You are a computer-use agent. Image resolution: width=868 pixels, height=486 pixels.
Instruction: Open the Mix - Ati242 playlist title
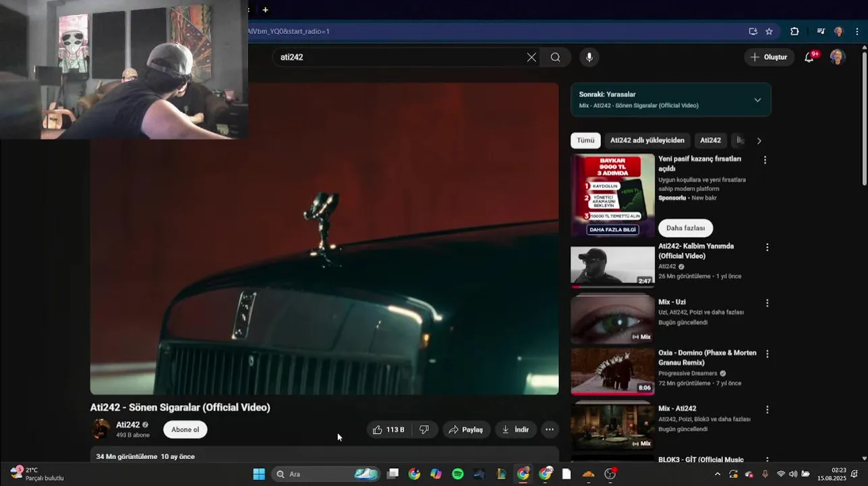coord(677,408)
